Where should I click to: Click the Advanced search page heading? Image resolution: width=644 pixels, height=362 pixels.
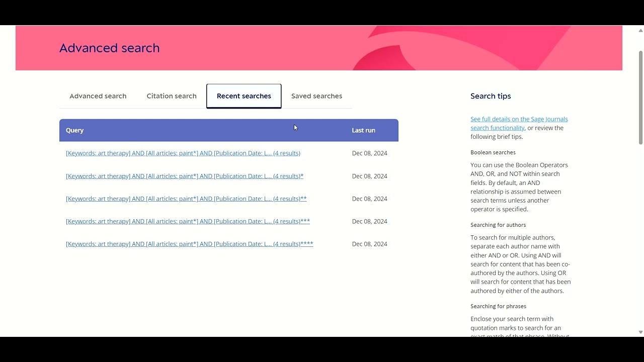109,48
